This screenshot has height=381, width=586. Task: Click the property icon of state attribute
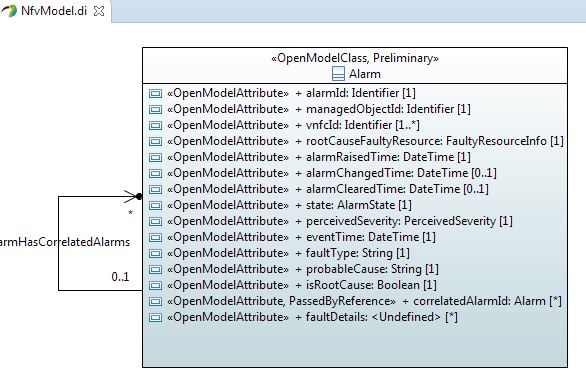pyautogui.click(x=155, y=205)
